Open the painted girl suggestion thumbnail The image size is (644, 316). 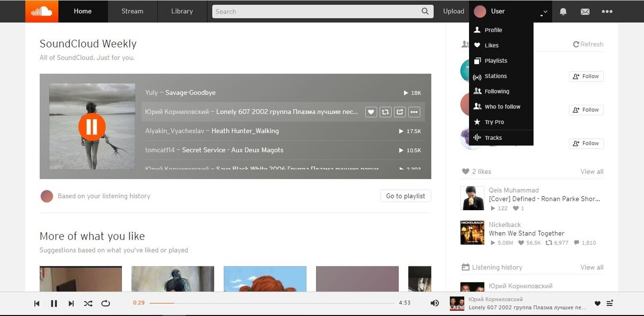173,279
